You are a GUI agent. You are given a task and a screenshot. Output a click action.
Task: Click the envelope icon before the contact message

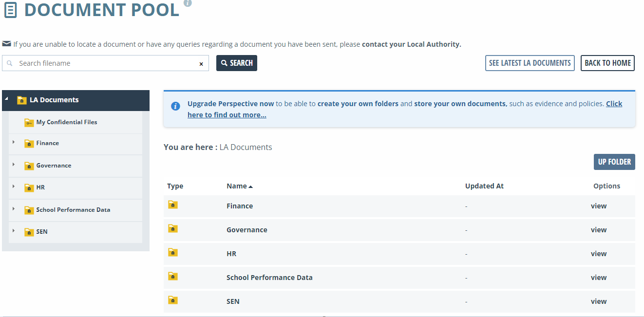6,44
